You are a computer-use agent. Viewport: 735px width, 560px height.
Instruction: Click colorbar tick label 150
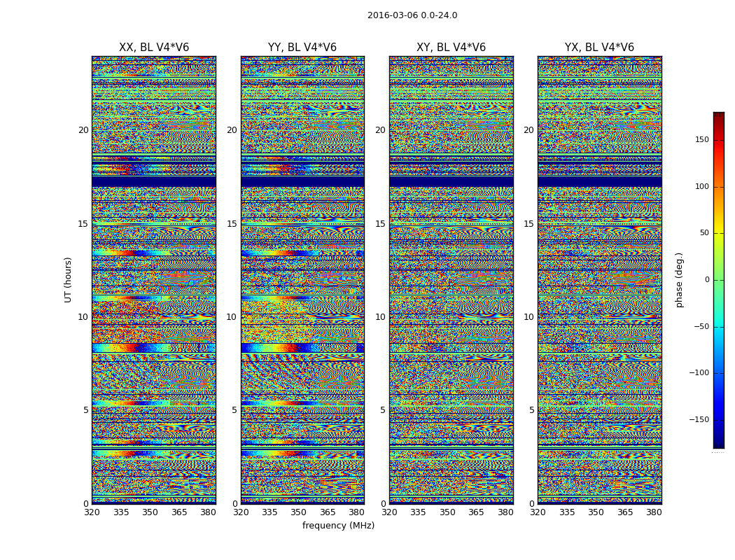point(702,139)
